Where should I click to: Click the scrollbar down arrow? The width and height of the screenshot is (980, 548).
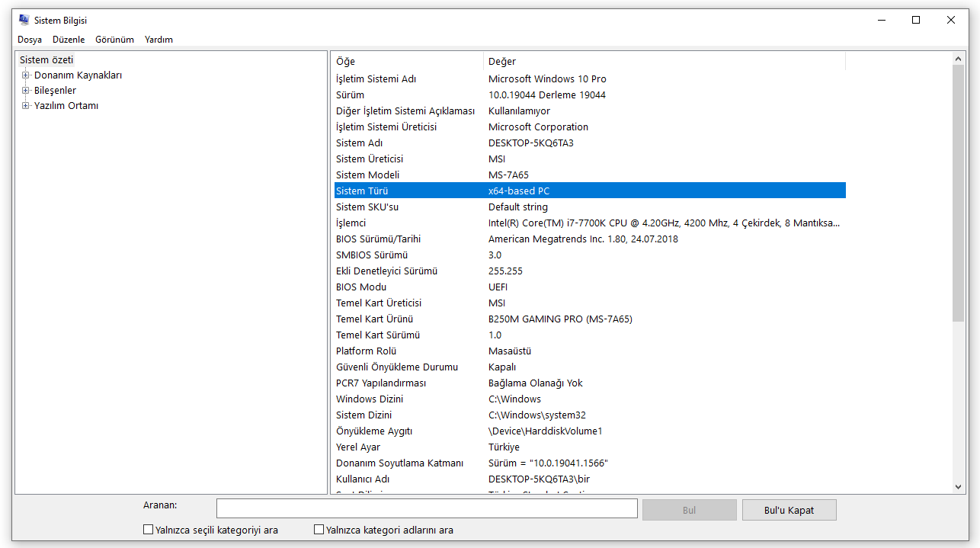[x=959, y=486]
